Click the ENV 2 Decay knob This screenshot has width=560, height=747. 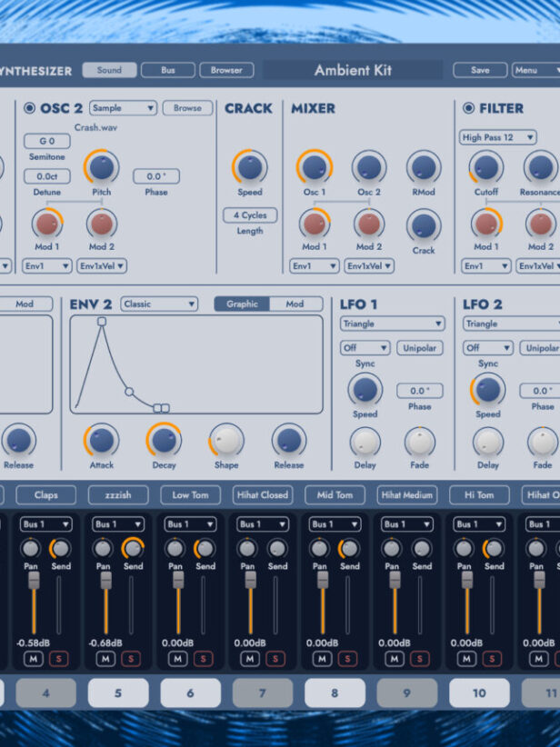click(x=164, y=440)
